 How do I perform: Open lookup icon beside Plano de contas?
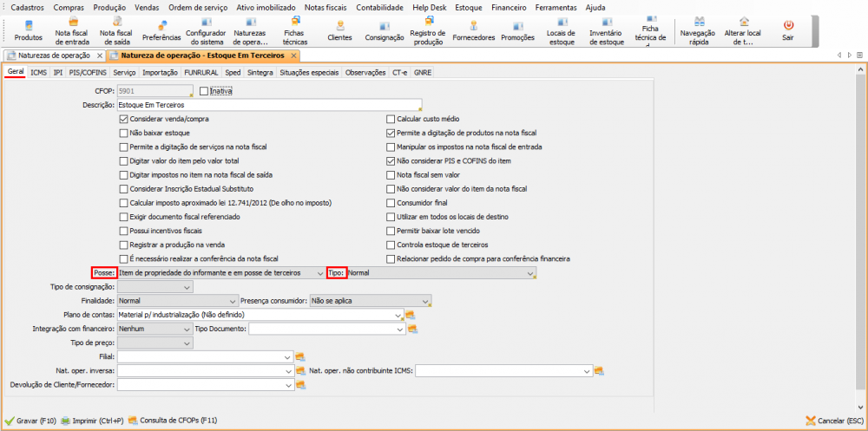pos(411,315)
